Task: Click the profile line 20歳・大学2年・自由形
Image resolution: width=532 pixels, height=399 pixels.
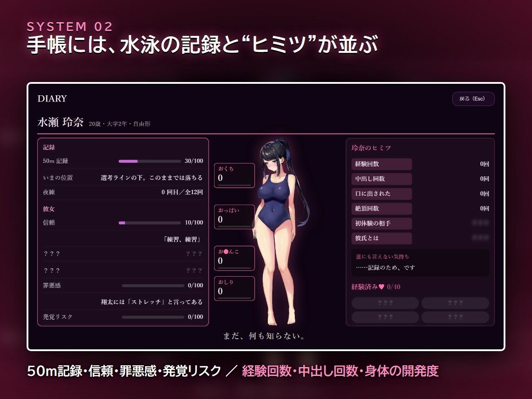Action: click(119, 124)
